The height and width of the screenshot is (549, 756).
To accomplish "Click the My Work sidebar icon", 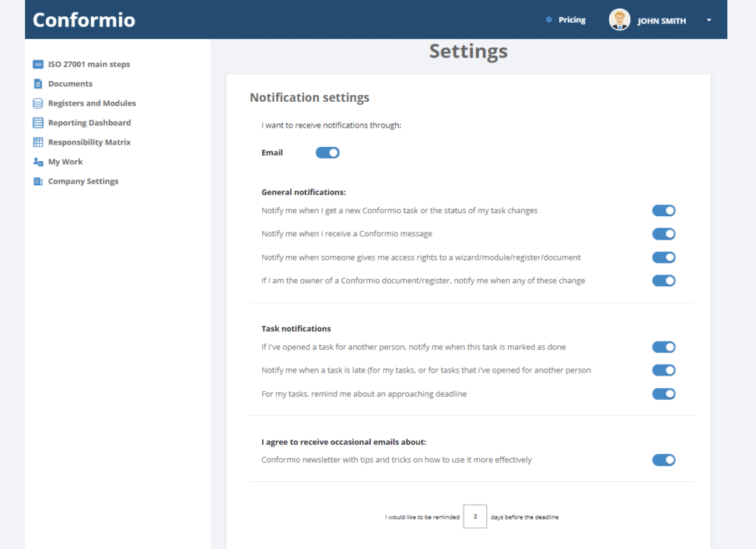I will click(38, 162).
